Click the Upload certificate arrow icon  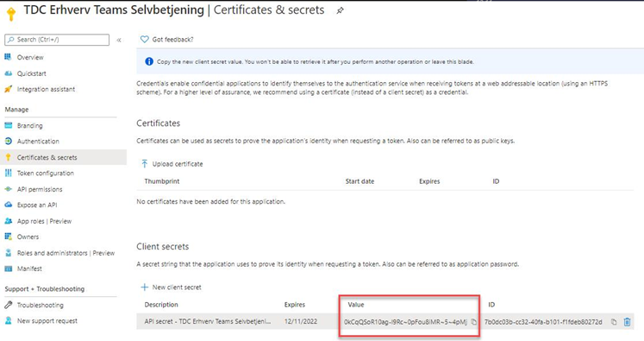145,164
